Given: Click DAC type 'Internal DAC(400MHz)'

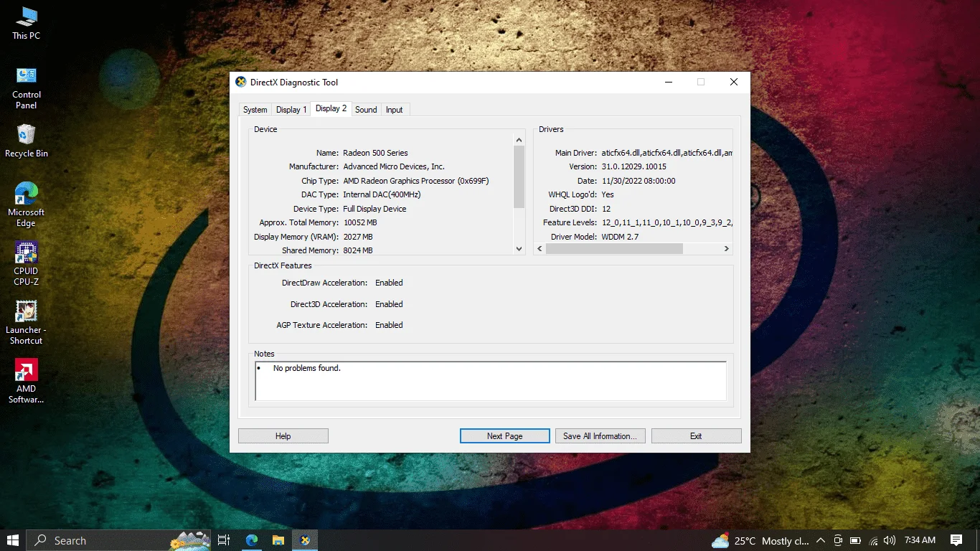Looking at the screenshot, I should coord(382,194).
